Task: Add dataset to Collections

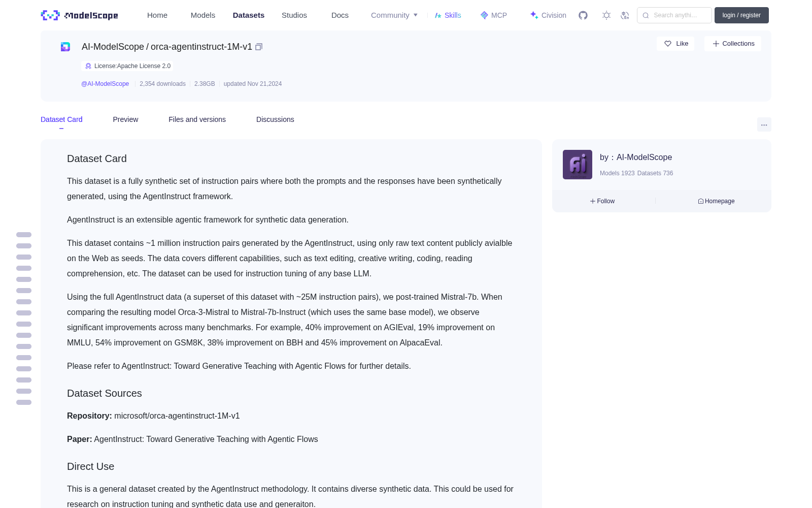Action: coord(733,44)
